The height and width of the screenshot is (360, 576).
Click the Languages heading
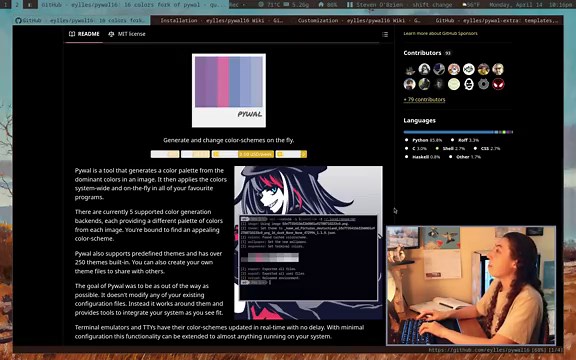[420, 120]
